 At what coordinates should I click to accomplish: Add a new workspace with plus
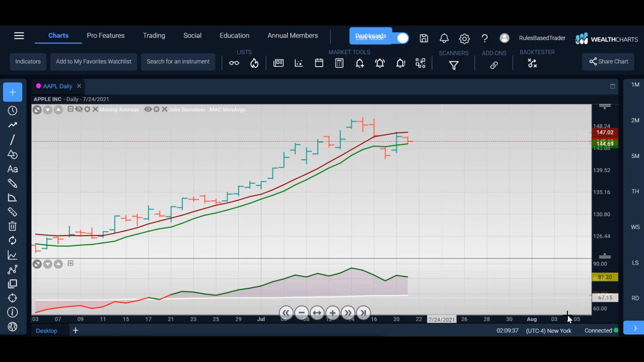pyautogui.click(x=76, y=330)
